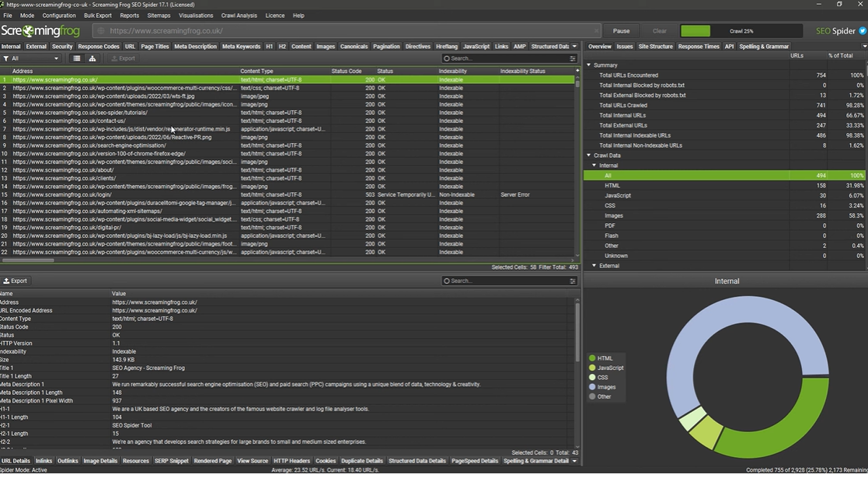Switch to the Hreflang tab

[447, 47]
